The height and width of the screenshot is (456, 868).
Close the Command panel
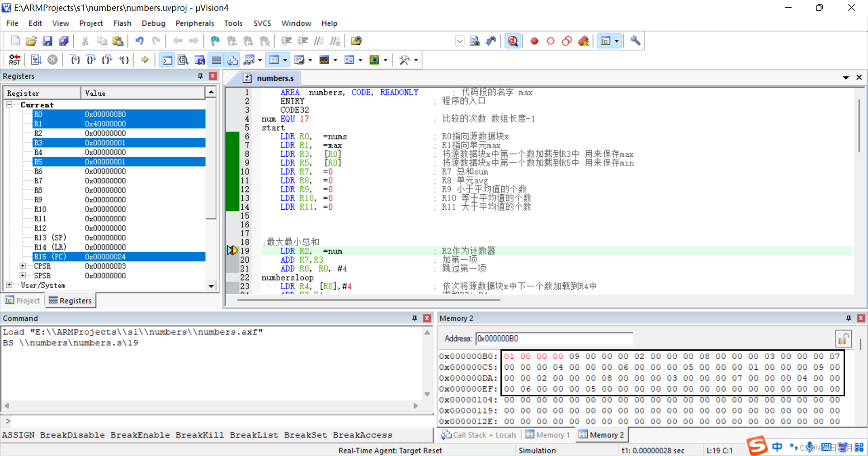[x=427, y=318]
